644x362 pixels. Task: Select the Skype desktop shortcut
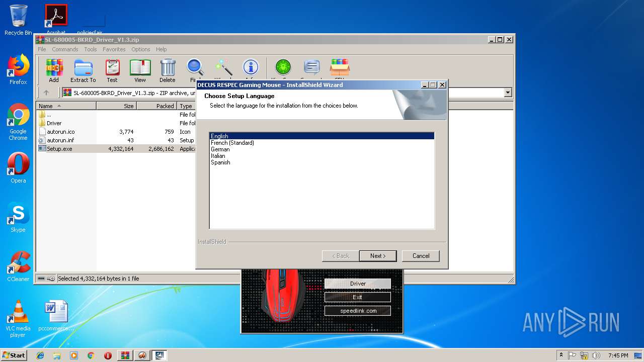(18, 217)
